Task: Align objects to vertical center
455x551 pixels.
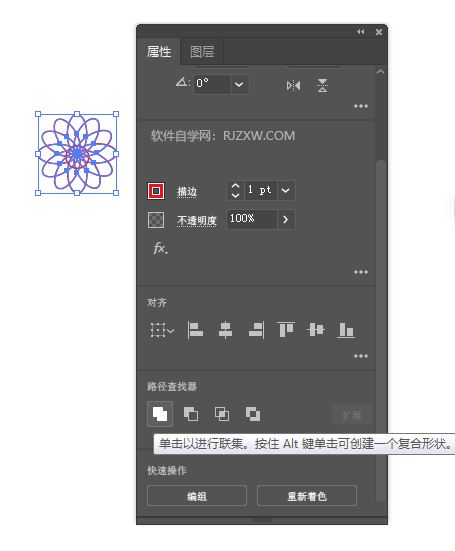Action: 316,330
